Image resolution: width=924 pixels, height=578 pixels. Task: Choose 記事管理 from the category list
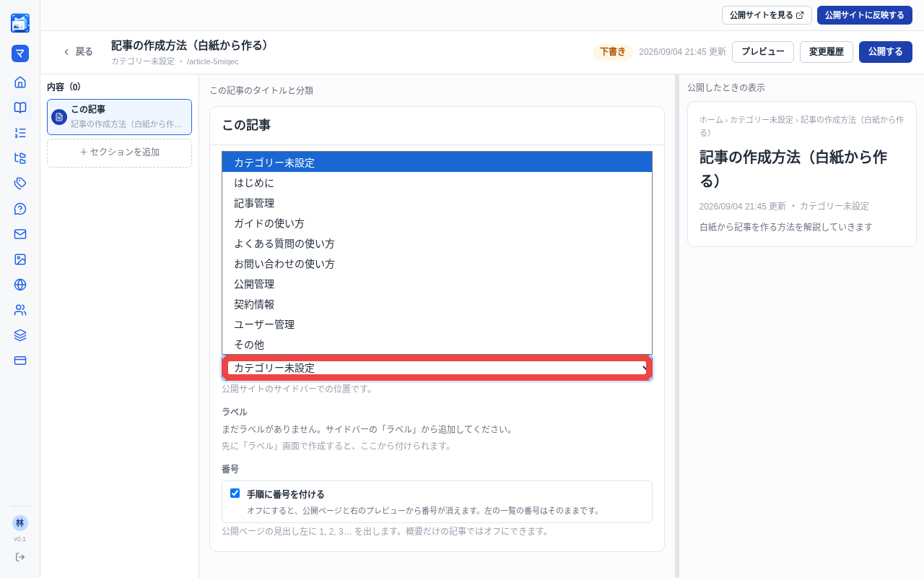pyautogui.click(x=437, y=203)
